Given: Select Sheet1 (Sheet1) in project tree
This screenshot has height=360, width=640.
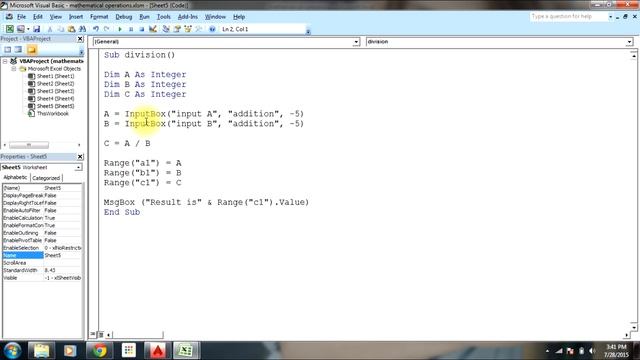Looking at the screenshot, I should click(x=56, y=76).
